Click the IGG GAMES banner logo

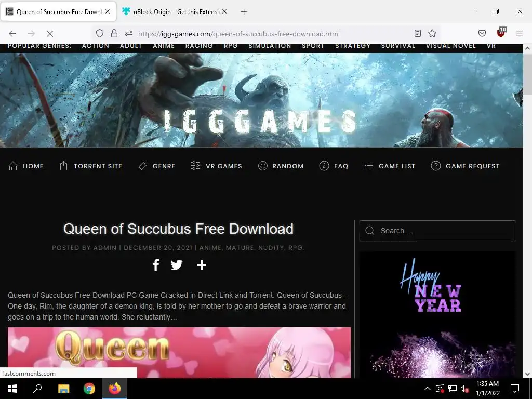pos(261,122)
